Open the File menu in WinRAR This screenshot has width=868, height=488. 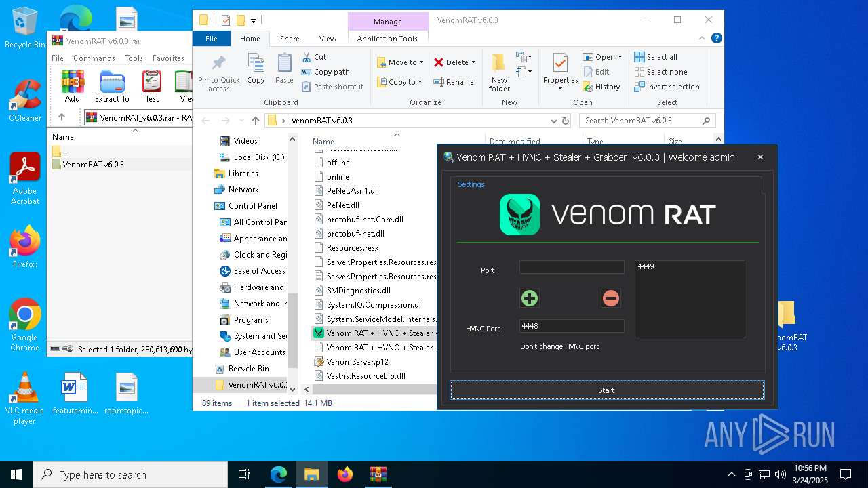point(58,58)
